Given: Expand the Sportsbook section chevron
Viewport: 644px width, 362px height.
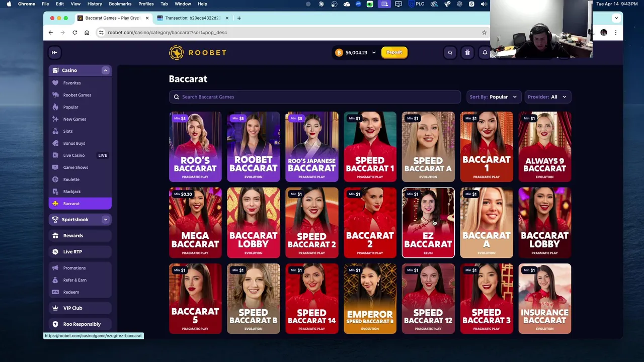Looking at the screenshot, I should click(106, 219).
